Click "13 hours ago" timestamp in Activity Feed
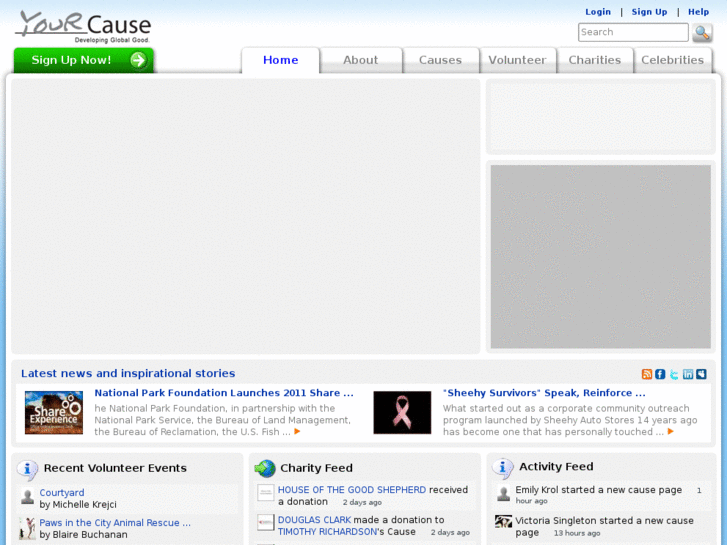 point(577,533)
